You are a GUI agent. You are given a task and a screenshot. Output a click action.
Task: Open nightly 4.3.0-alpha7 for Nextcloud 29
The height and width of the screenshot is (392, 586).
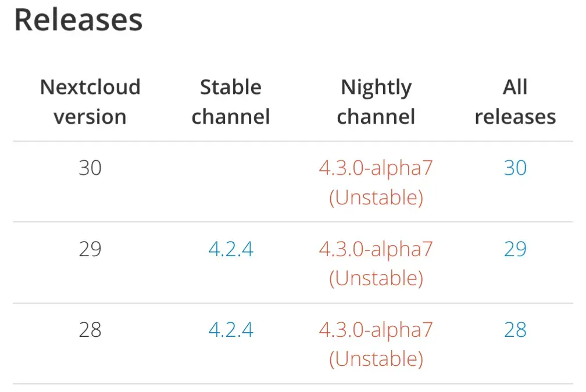(376, 249)
